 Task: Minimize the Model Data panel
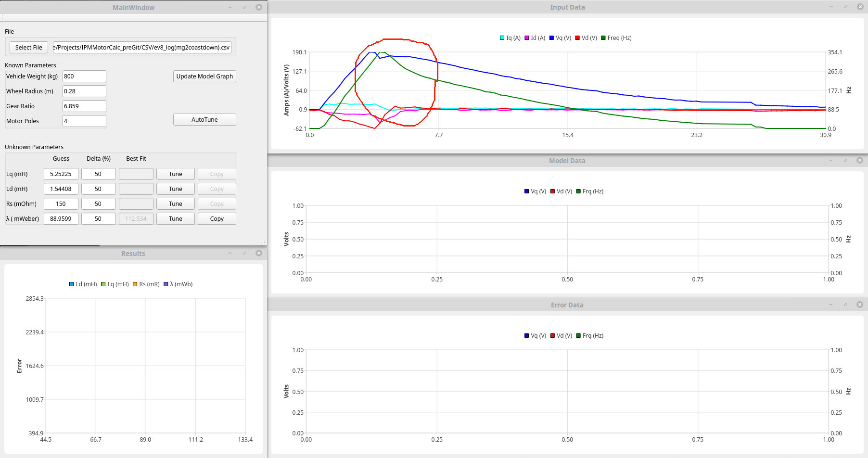point(831,161)
